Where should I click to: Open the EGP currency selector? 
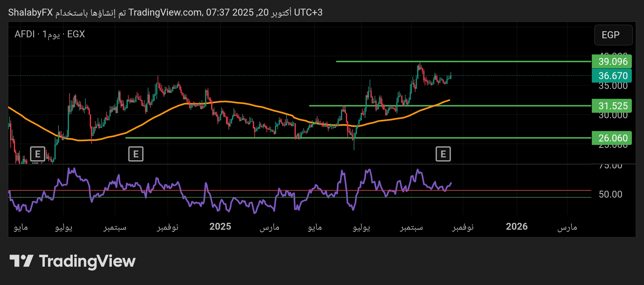click(613, 35)
